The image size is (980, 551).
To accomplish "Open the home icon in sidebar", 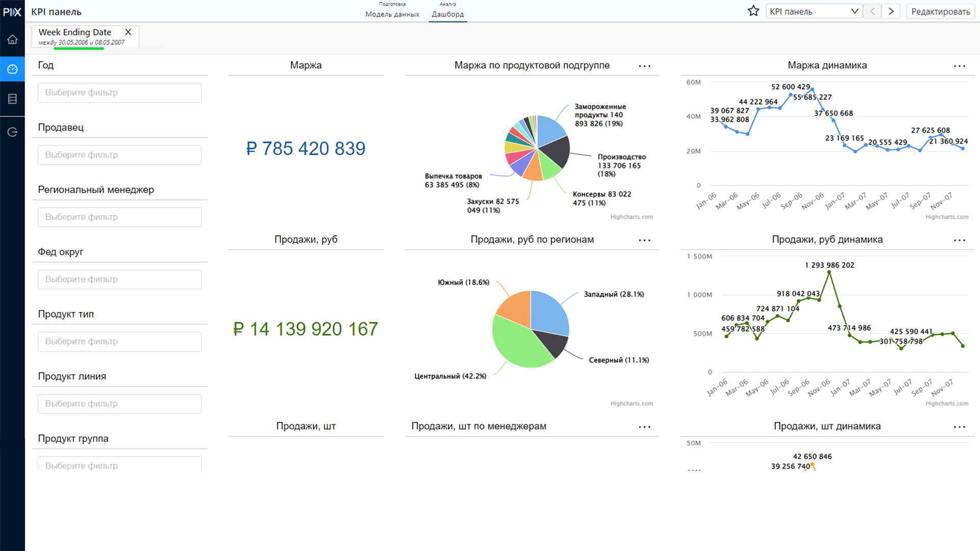I will pos(12,39).
